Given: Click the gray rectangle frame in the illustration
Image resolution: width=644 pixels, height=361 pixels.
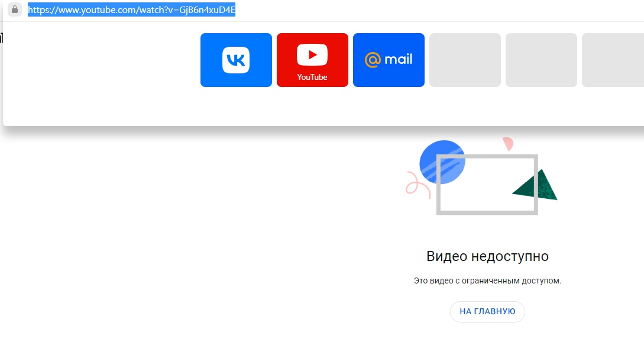Looking at the screenshot, I should pyautogui.click(x=487, y=211).
